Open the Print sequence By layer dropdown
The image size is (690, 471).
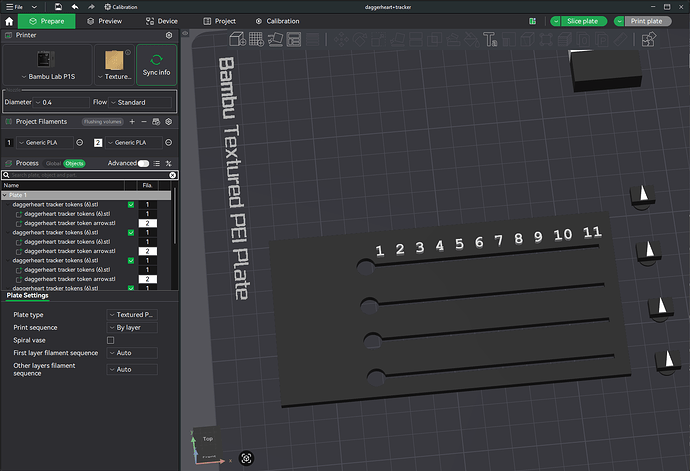coord(132,327)
